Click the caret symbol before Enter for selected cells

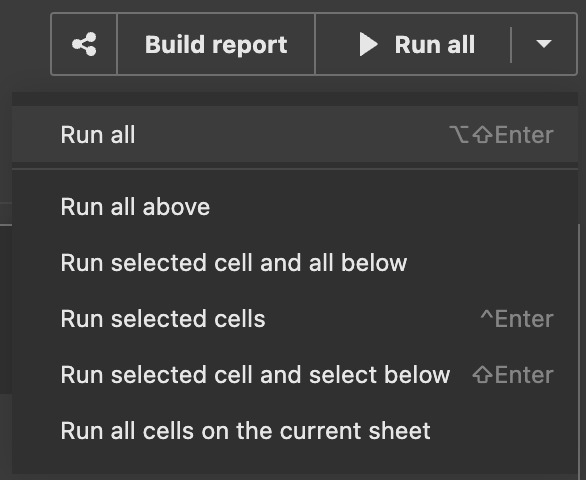tap(487, 315)
